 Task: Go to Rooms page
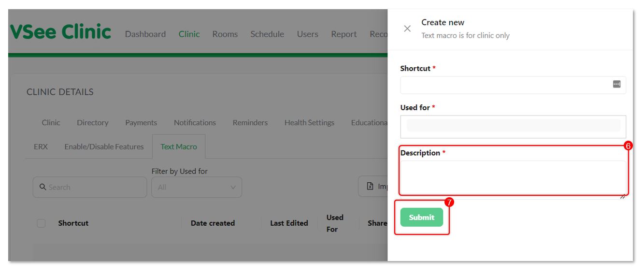225,34
